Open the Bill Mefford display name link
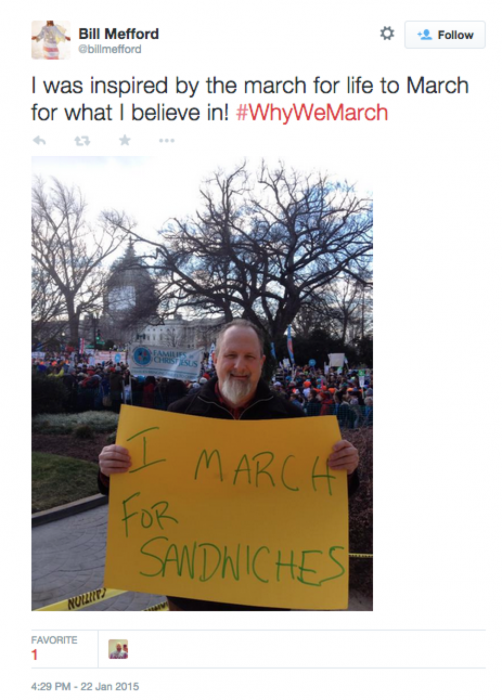 118,33
